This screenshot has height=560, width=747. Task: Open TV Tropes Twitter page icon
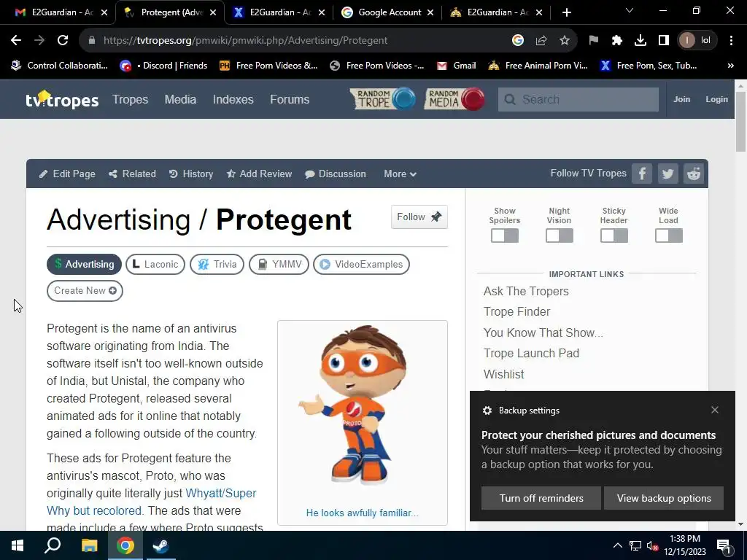667,174
